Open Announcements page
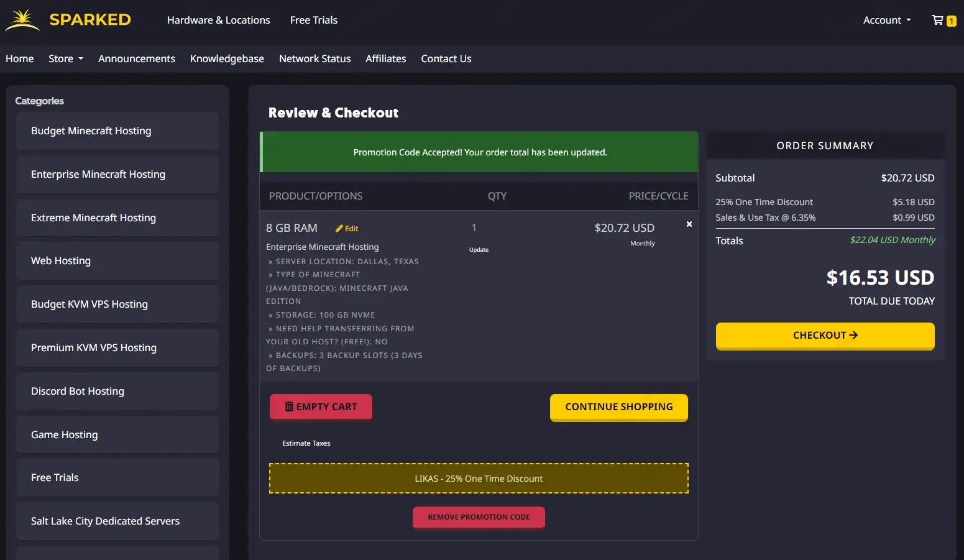This screenshot has height=560, width=964. click(137, 58)
